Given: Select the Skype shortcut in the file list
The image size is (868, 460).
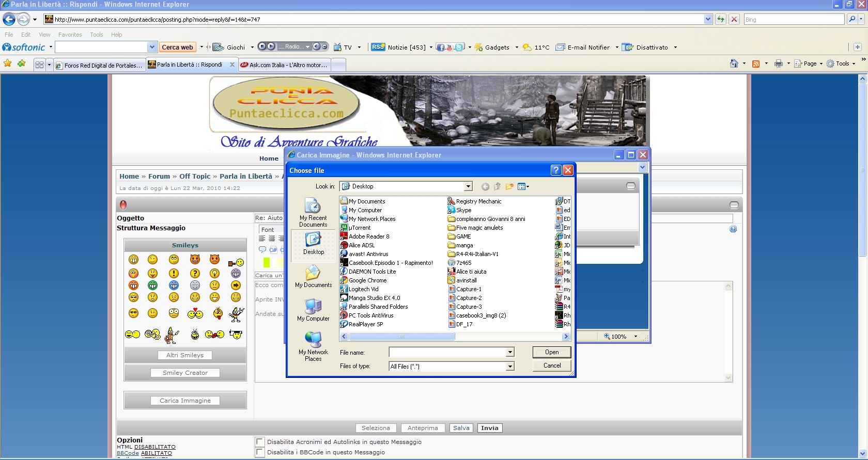Looking at the screenshot, I should [x=460, y=210].
